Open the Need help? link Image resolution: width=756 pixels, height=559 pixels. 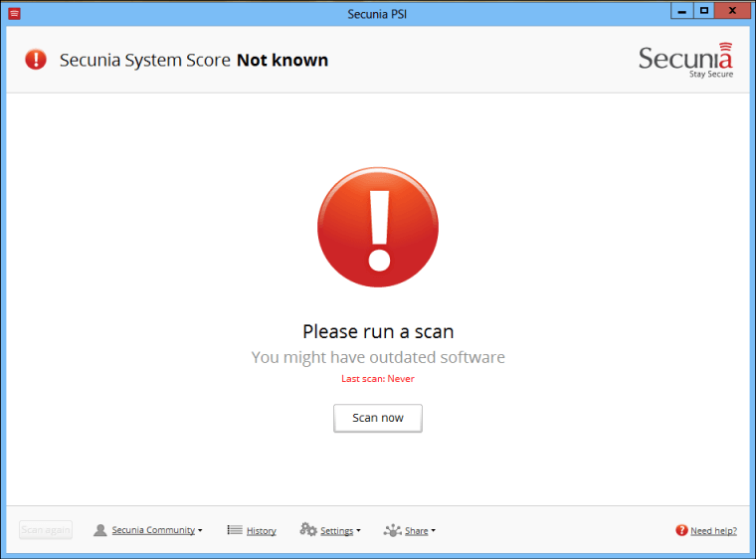coord(713,530)
